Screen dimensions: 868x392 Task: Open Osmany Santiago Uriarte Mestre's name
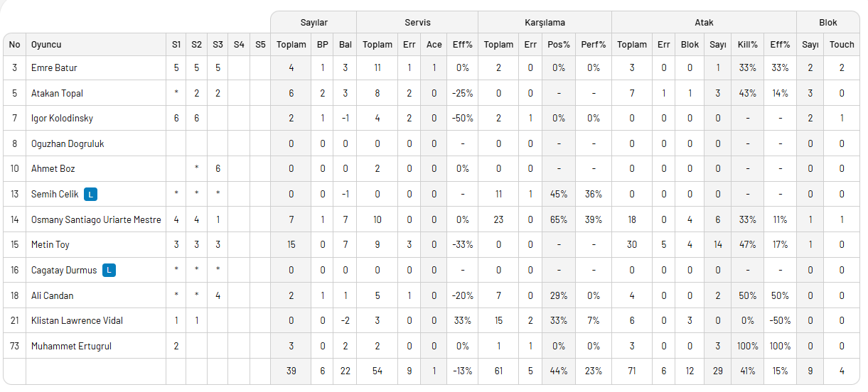click(96, 219)
